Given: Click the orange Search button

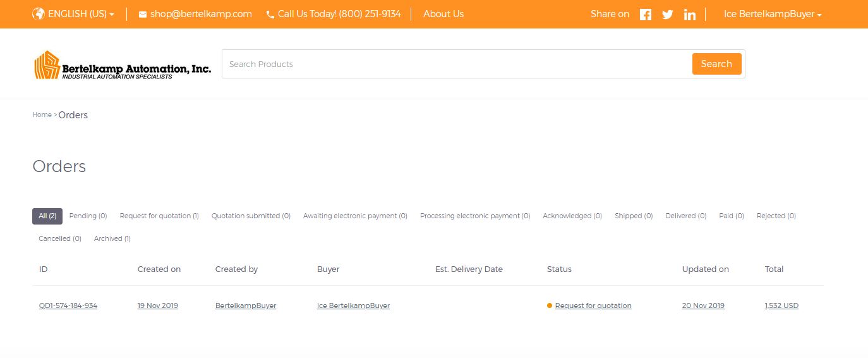Looking at the screenshot, I should pos(716,64).
